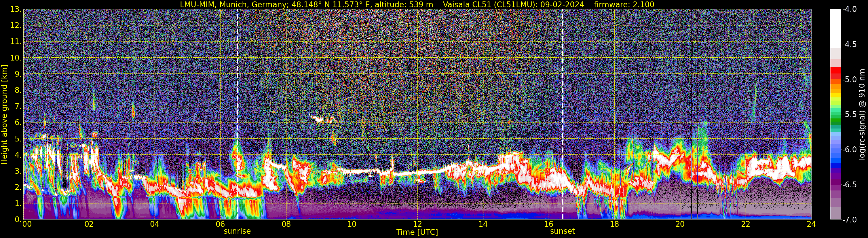The height and width of the screenshot is (238, 868).
Task: Click the gray band at colorbar bottom
Action: [x=836, y=213]
